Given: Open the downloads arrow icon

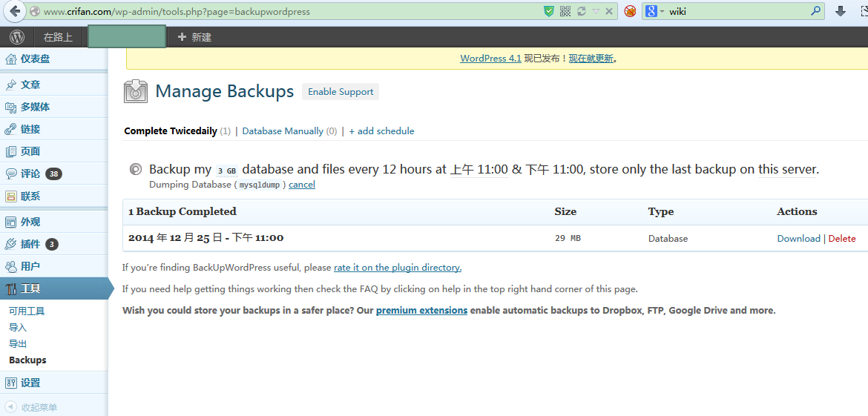Looking at the screenshot, I should click(841, 11).
